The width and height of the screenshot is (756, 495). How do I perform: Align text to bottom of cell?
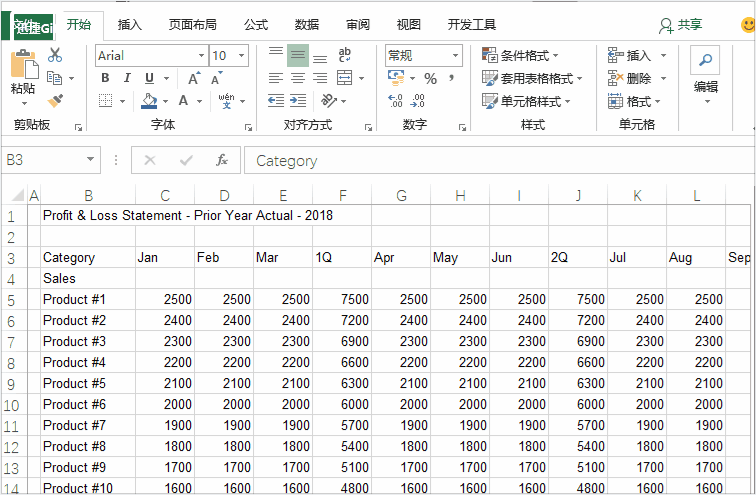pyautogui.click(x=320, y=59)
